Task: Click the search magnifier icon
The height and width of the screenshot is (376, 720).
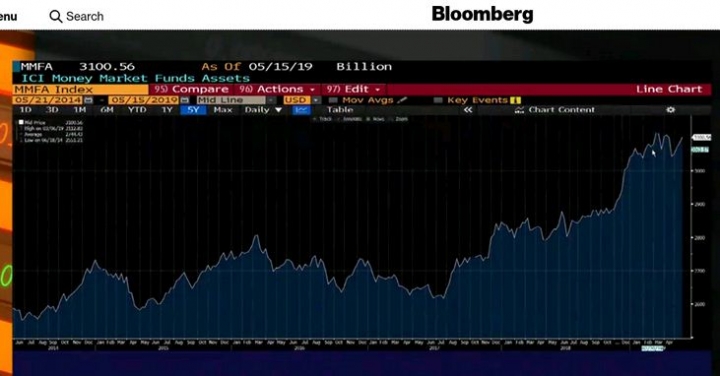Action: point(56,17)
